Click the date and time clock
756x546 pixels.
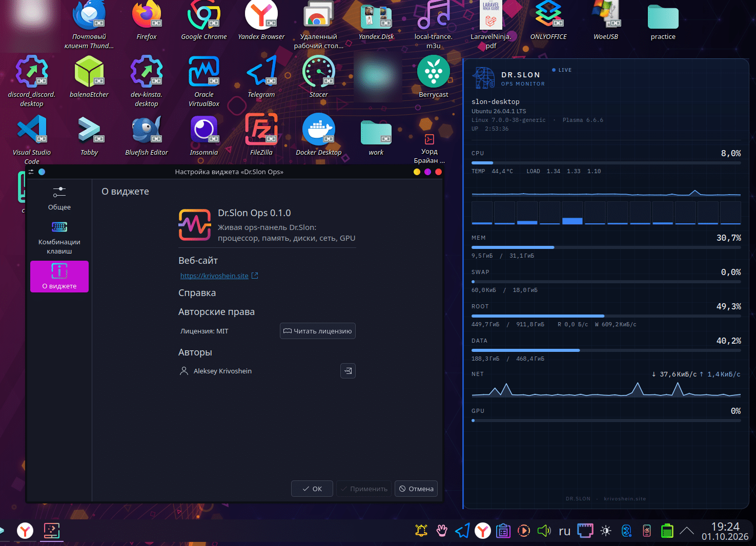pos(725,531)
